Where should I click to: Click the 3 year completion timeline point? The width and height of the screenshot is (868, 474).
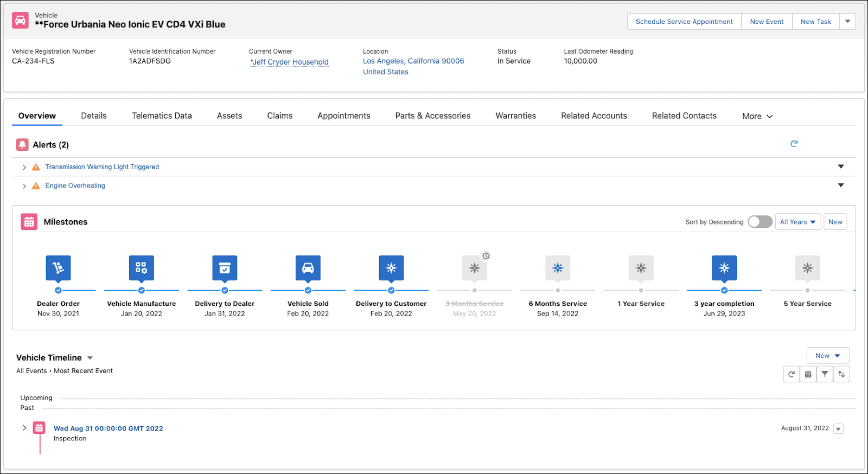(x=724, y=290)
